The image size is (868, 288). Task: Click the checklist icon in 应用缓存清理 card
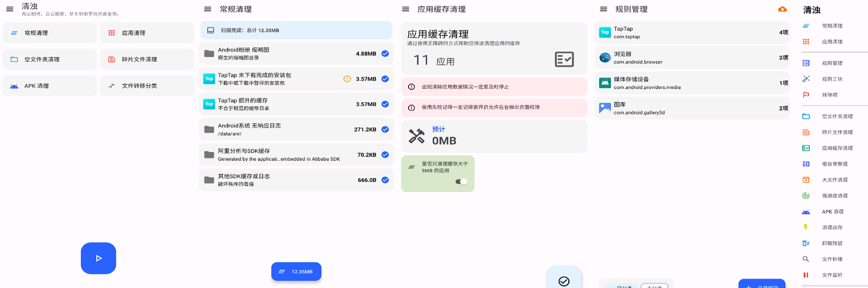coord(564,59)
